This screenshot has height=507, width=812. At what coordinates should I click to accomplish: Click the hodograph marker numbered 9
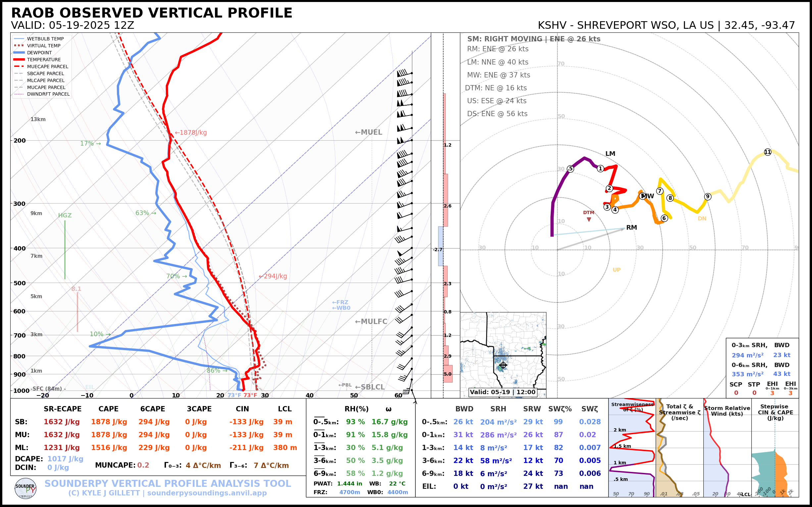tap(708, 197)
